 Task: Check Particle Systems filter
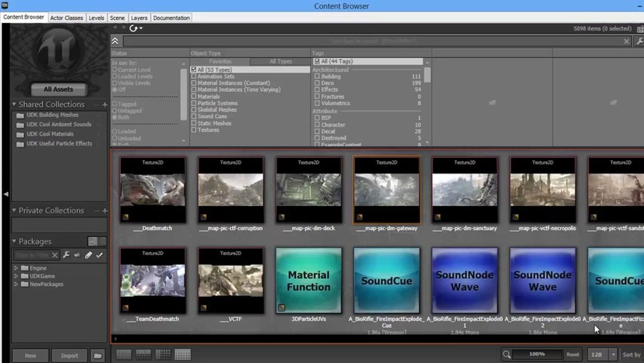point(194,103)
